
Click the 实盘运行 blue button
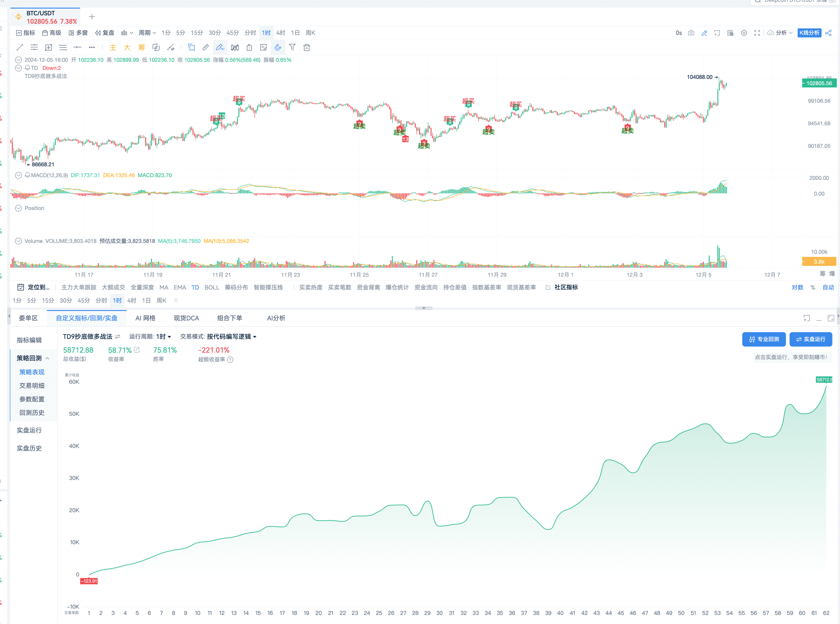810,339
